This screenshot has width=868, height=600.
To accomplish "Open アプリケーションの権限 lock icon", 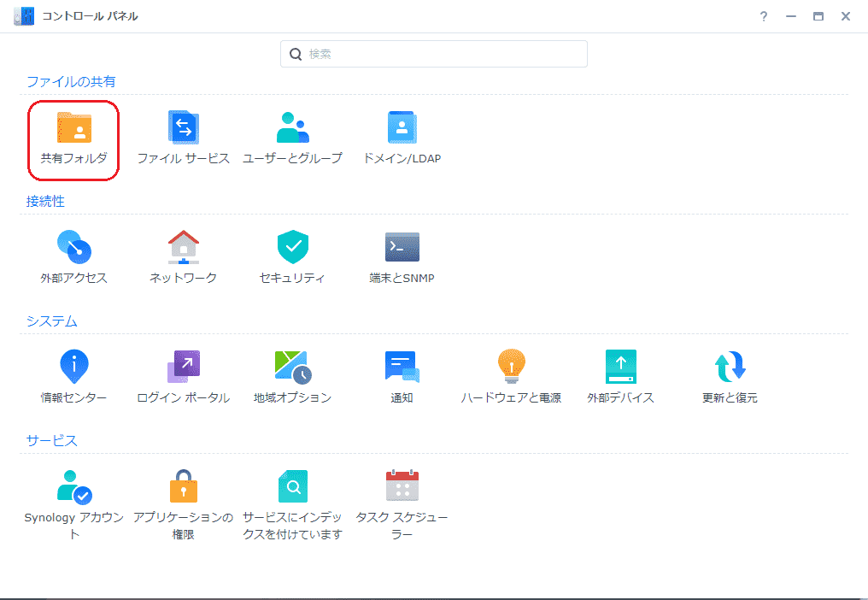I will pyautogui.click(x=183, y=486).
